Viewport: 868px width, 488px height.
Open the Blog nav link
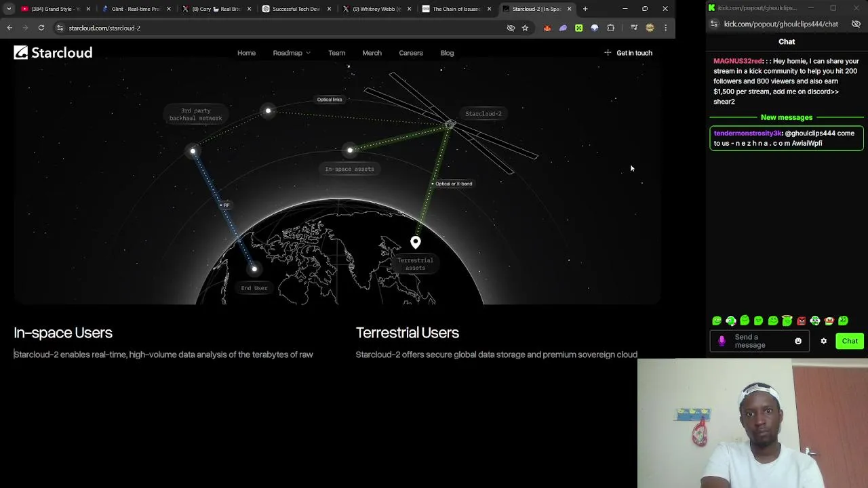pyautogui.click(x=447, y=53)
